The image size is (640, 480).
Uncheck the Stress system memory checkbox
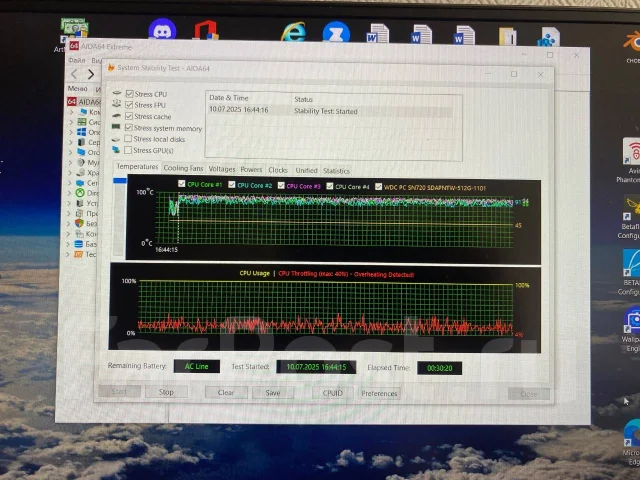point(129,128)
